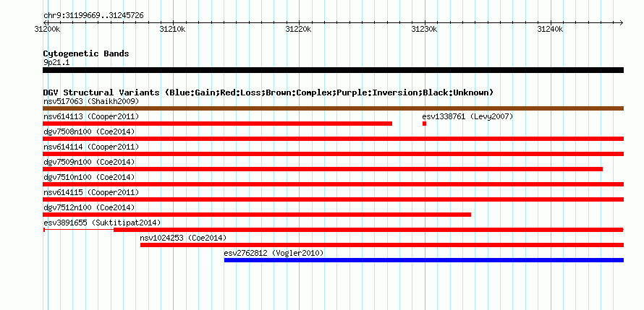Click the nsv517063 (Shaikh2009) variant label
Image resolution: width=644 pixels, height=310 pixels.
pyautogui.click(x=91, y=101)
